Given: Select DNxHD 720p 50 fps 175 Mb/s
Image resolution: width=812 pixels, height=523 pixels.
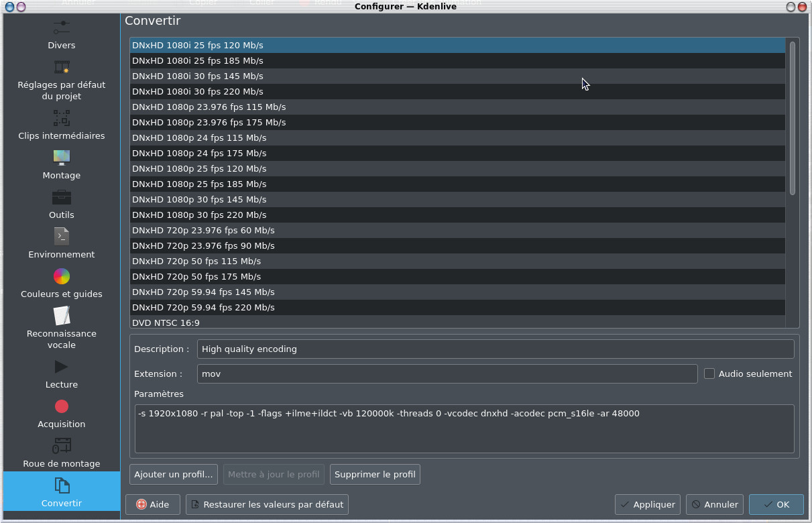Looking at the screenshot, I should point(457,276).
